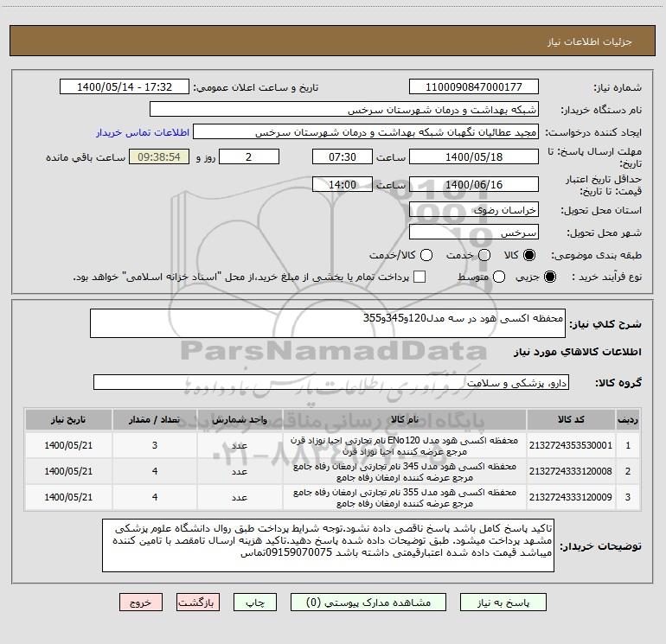Click the request creator name field

point(366,132)
